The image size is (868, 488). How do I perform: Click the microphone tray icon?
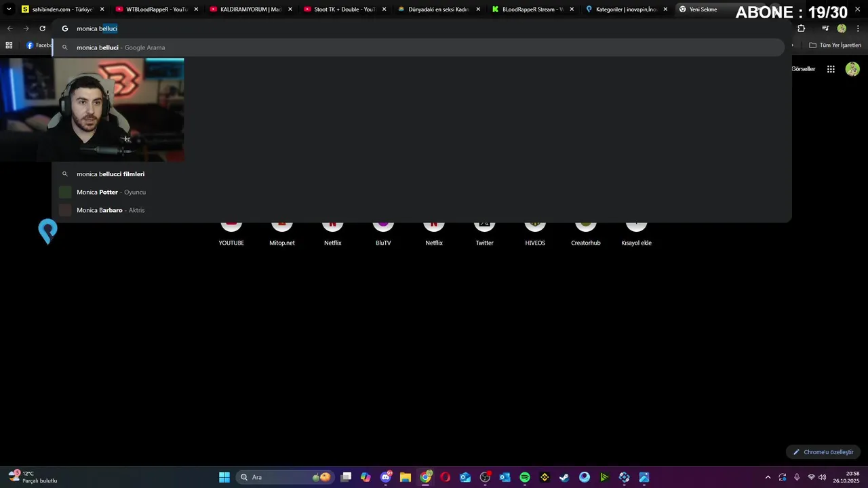coord(797,477)
